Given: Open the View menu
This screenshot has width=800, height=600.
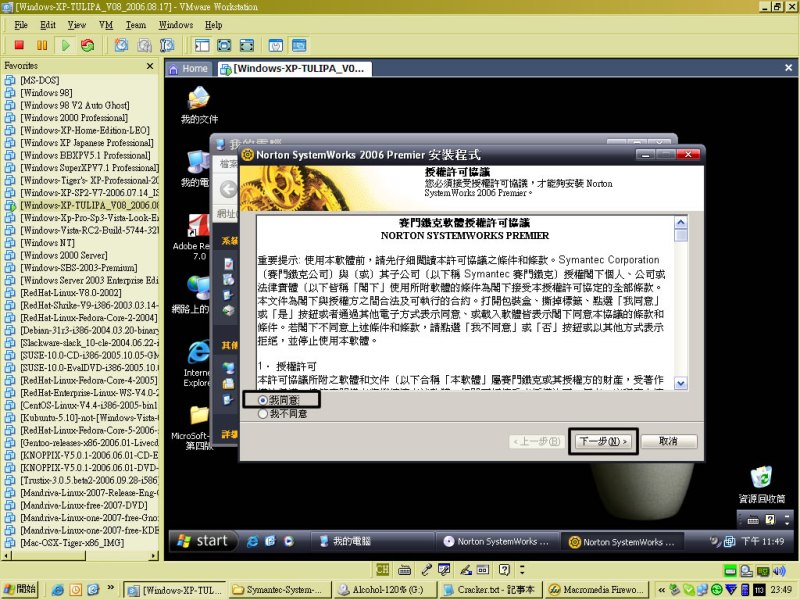Looking at the screenshot, I should click(77, 24).
